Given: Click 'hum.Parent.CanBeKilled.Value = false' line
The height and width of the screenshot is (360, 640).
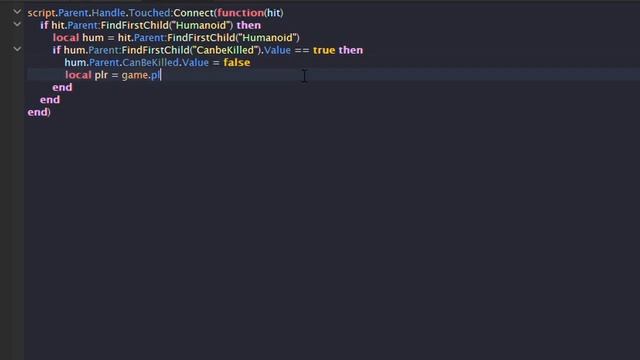Looking at the screenshot, I should pos(157,62).
